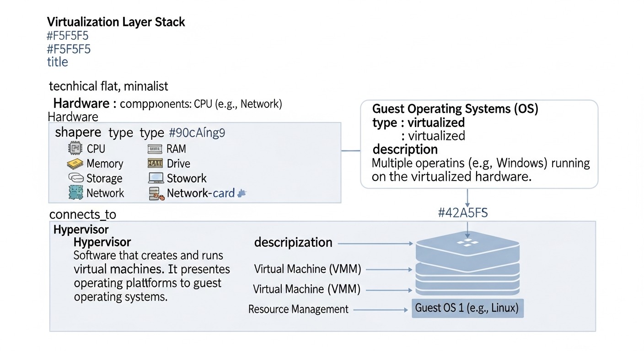Switch to the connects_to section
The width and height of the screenshot is (644, 351).
(82, 214)
